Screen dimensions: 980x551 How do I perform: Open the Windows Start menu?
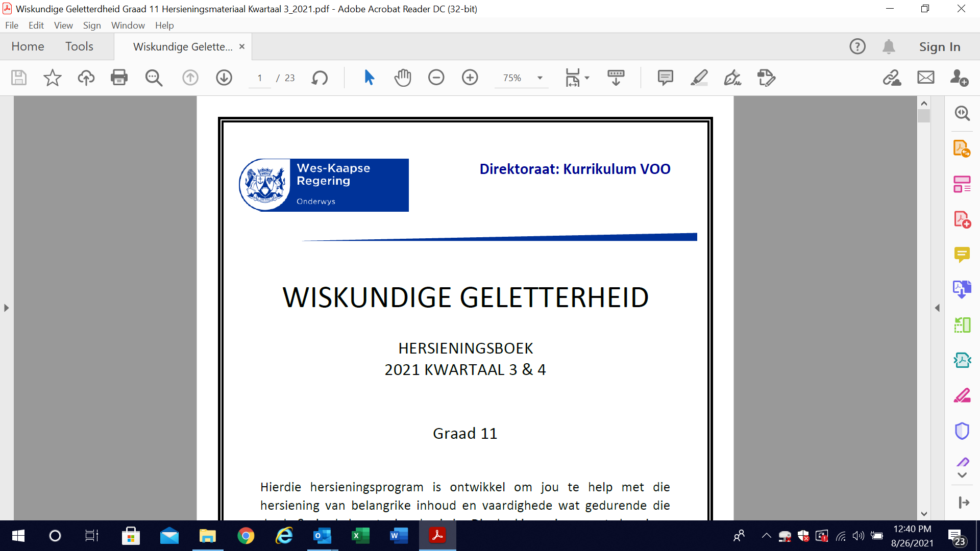18,536
